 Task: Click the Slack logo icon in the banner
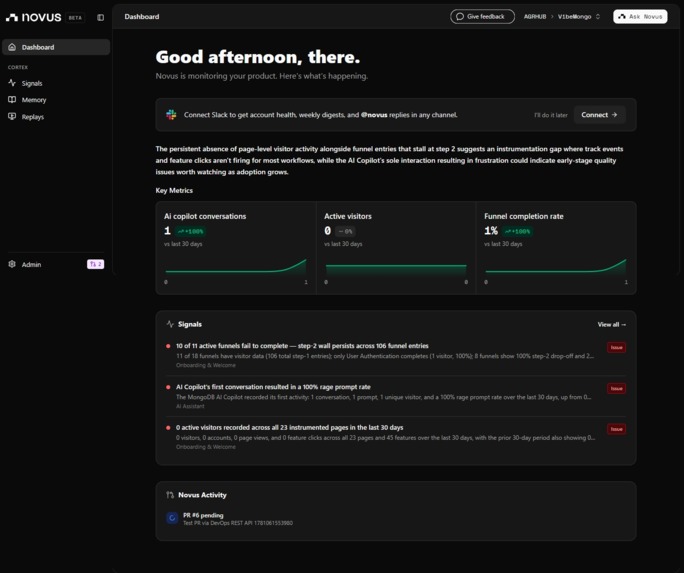[x=171, y=115]
